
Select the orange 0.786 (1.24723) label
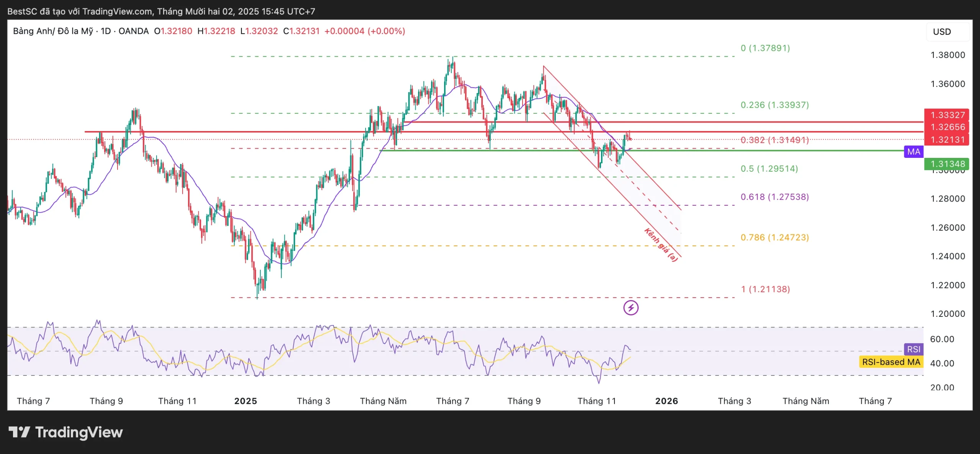click(774, 237)
